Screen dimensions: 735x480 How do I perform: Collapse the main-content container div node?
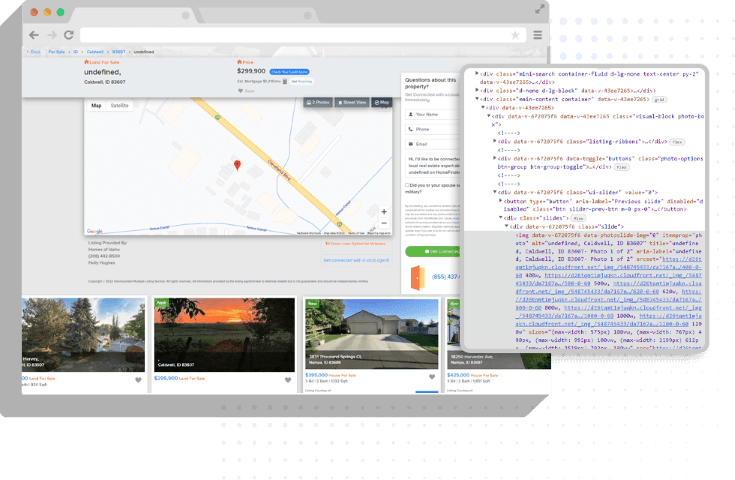pos(477,99)
